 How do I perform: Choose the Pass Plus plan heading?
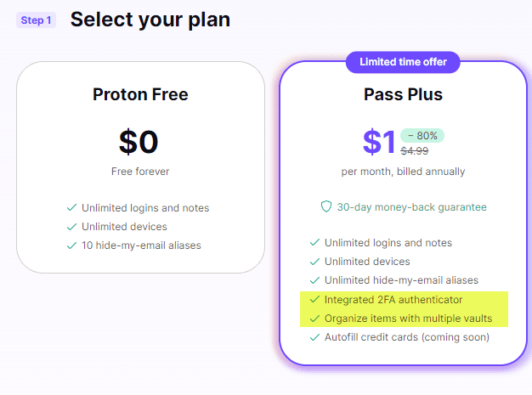[404, 93]
